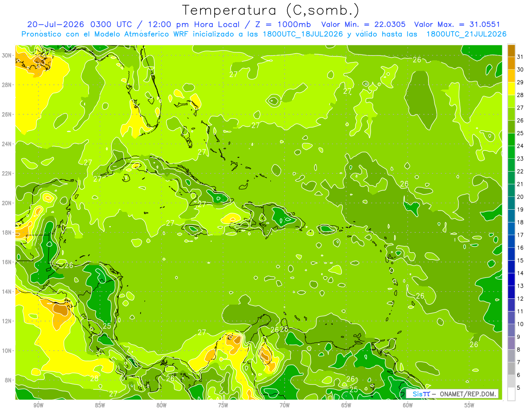The width and height of the screenshot is (532, 411).
Task: Click the SisTT ONAMET/REP.DOM. logo box
Action: point(452,394)
